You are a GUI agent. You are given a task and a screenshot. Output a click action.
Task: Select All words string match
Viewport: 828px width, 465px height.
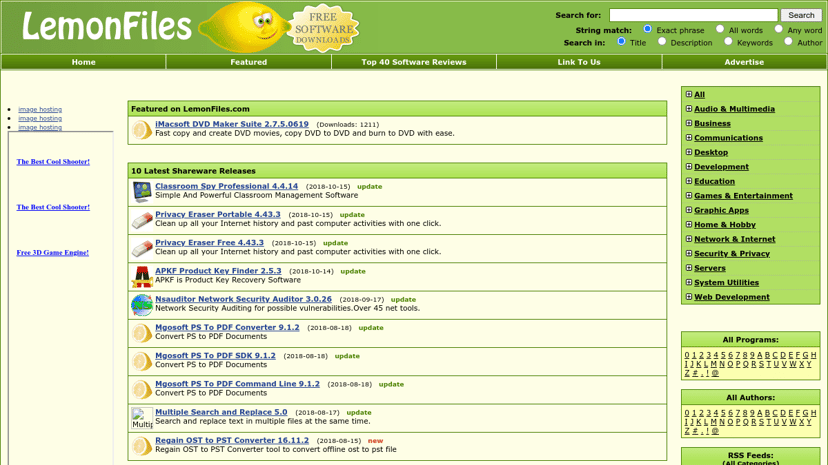720,29
